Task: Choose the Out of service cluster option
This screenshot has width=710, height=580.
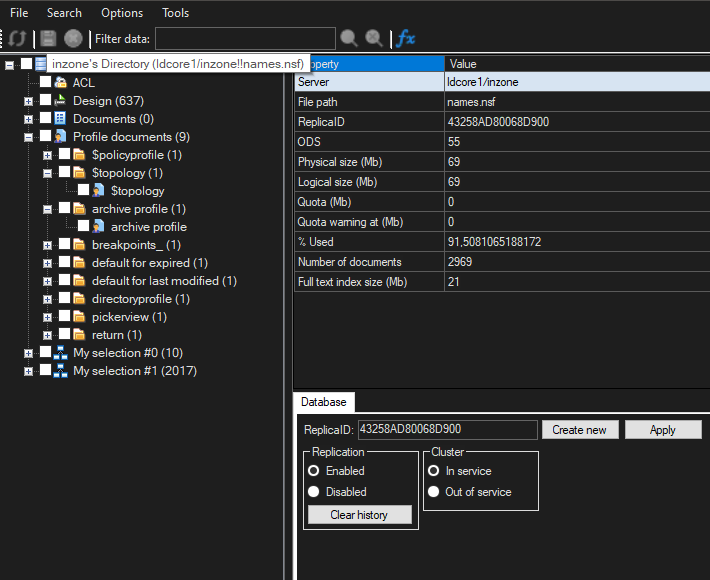Action: (x=433, y=492)
